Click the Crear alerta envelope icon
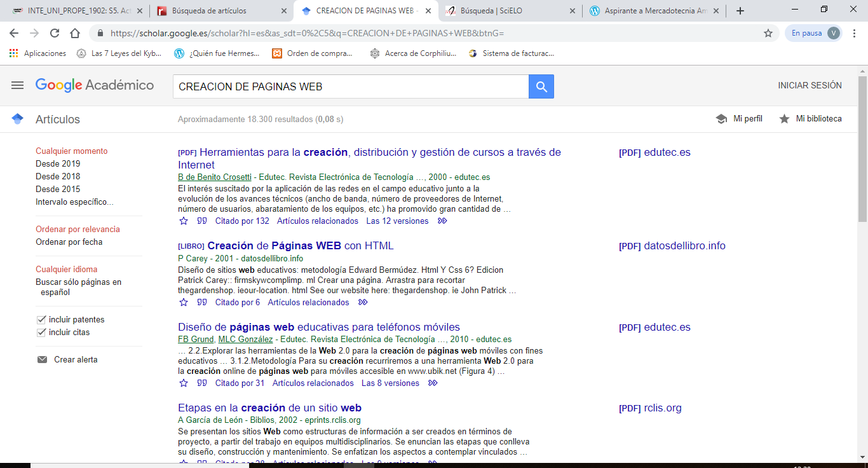The width and height of the screenshot is (868, 468). point(43,360)
